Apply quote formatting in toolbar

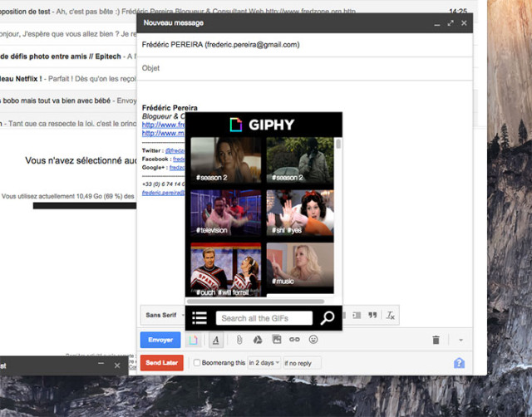tap(372, 316)
